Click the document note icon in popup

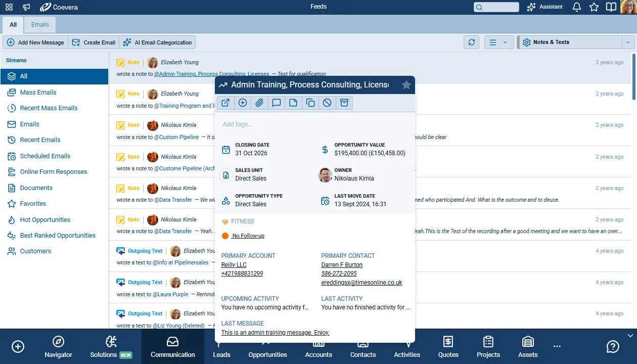[x=293, y=103]
